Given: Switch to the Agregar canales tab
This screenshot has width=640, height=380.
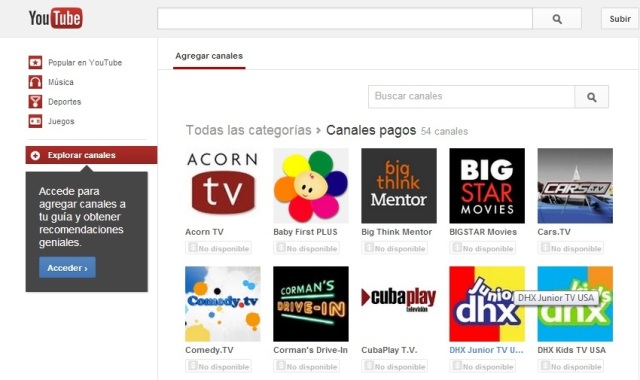Looking at the screenshot, I should pos(209,56).
